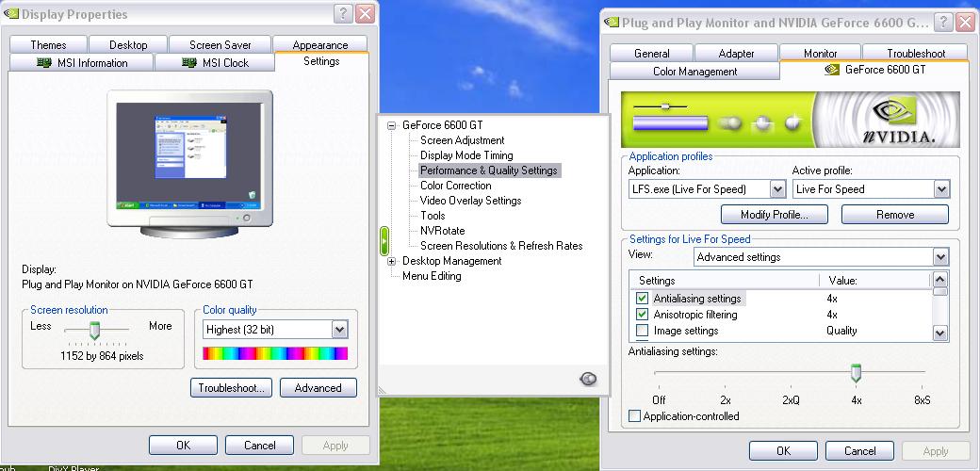Toggle the Anisotropic filtering checkbox
Viewport: 980px width, 471px height.
642,315
